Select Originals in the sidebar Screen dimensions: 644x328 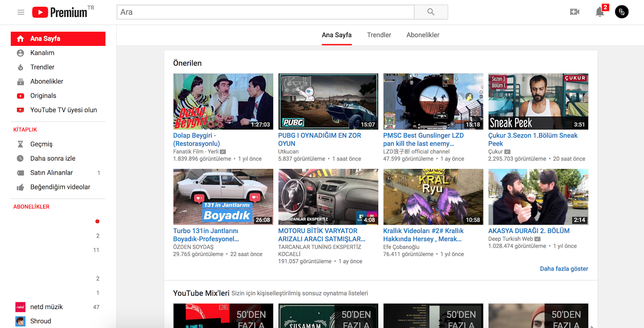58,96
